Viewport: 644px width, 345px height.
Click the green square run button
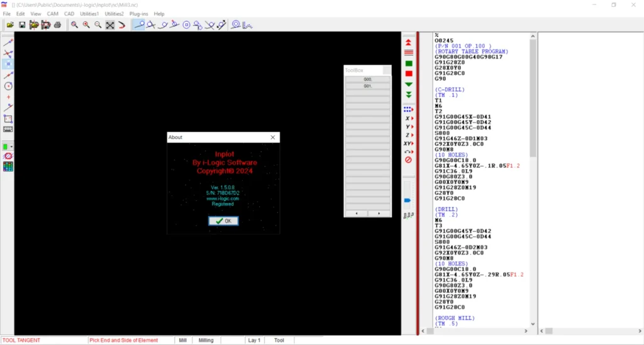[x=409, y=63]
